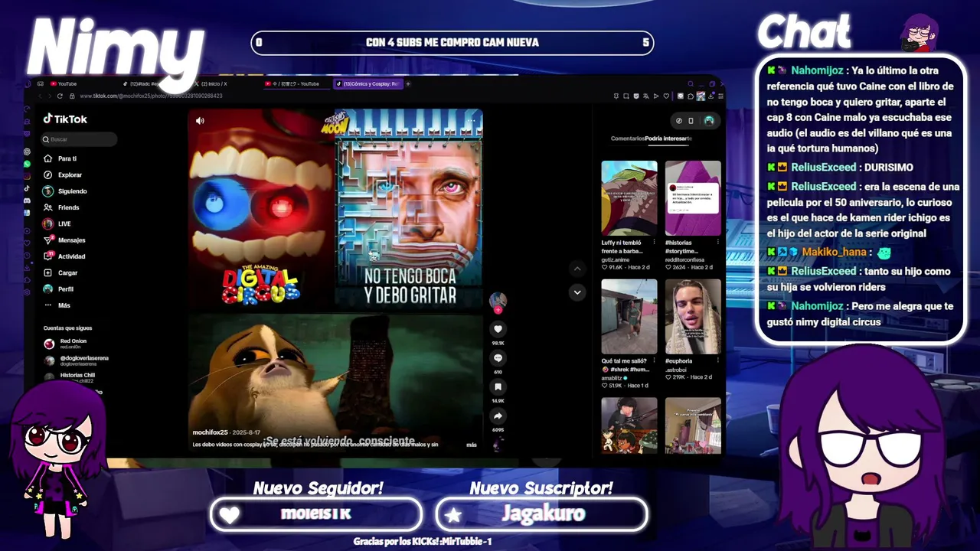Open profile avatar in top-right pill
Image resolution: width=980 pixels, height=551 pixels.
coord(709,120)
